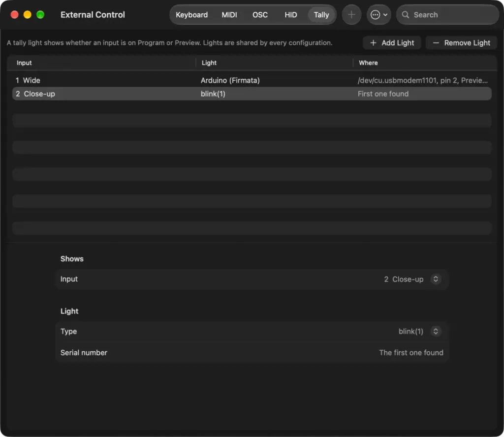
Task: Click the blink(1) cell in the table
Action: click(213, 94)
